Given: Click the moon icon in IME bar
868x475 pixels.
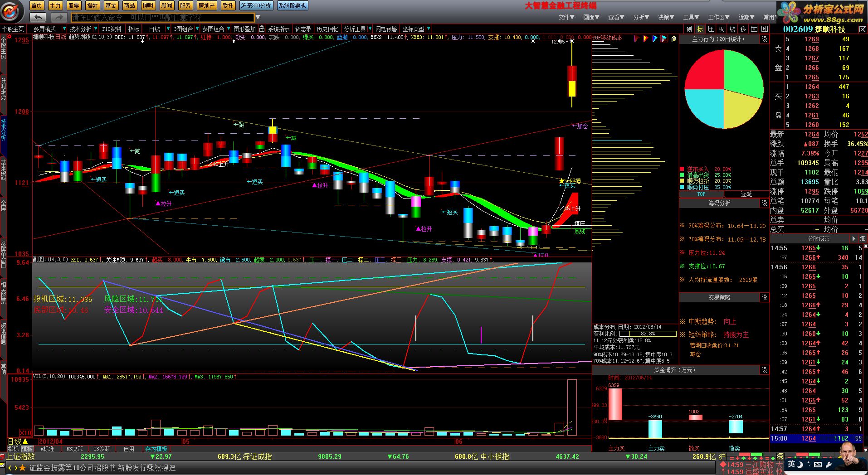Looking at the screenshot, I should pos(800,464).
